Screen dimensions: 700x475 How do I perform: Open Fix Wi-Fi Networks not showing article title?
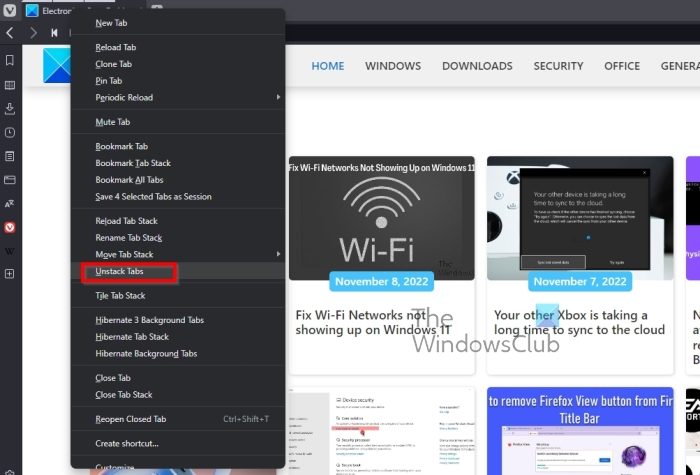pyautogui.click(x=373, y=322)
